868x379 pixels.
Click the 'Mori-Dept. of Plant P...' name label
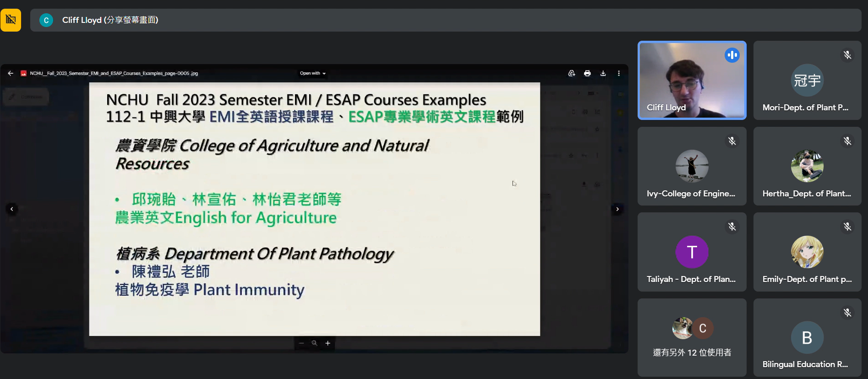[x=805, y=108]
